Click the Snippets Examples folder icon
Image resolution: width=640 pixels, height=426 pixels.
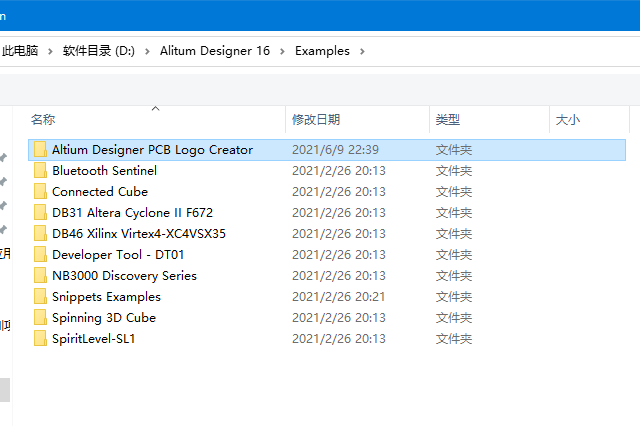40,297
